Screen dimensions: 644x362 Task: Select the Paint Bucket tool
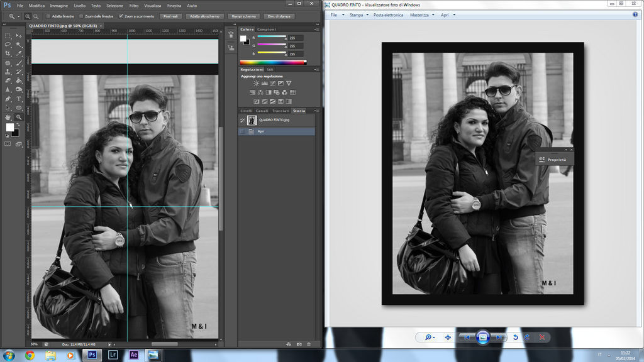tap(18, 81)
